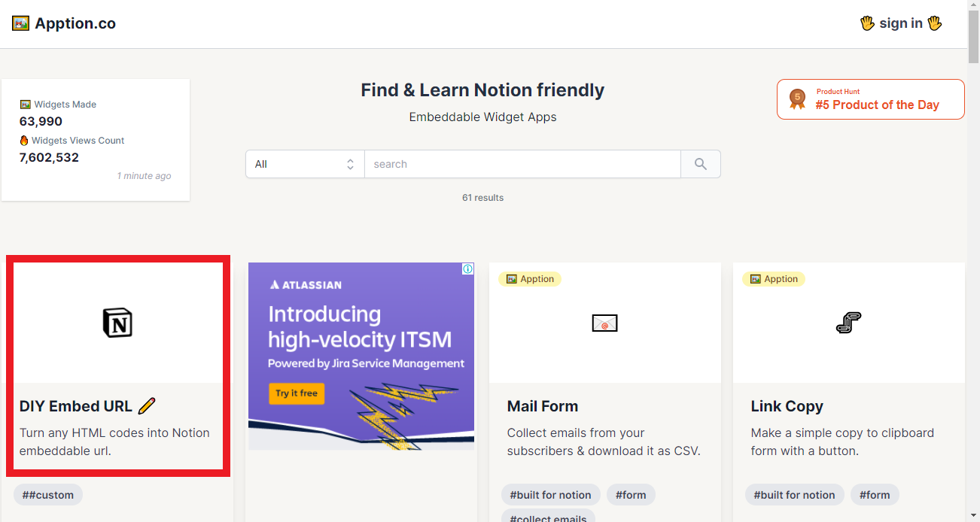Click the 1 minute ago timestamp
This screenshot has height=522, width=980.
tap(144, 176)
